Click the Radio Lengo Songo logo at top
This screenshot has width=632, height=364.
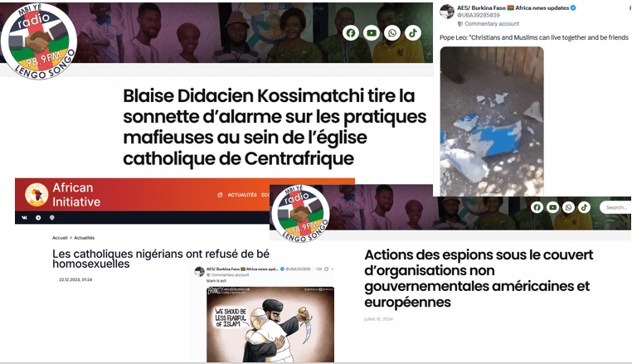tap(39, 41)
